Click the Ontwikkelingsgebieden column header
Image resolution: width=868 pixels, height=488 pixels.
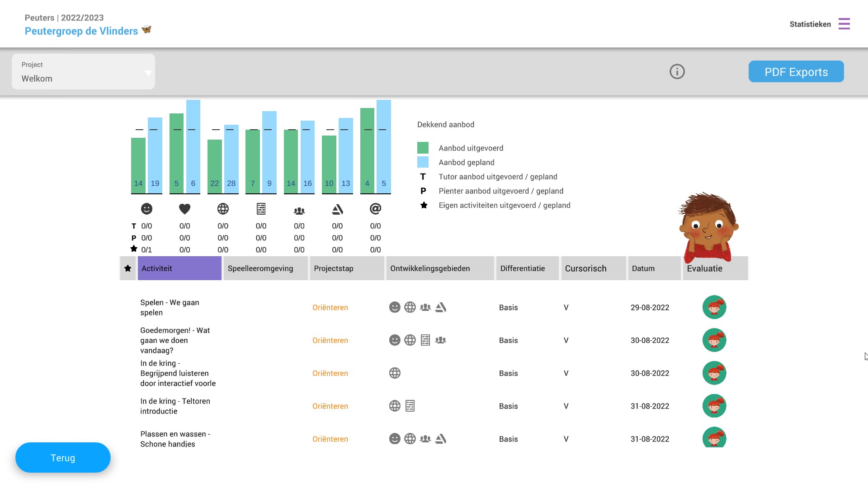[439, 268]
